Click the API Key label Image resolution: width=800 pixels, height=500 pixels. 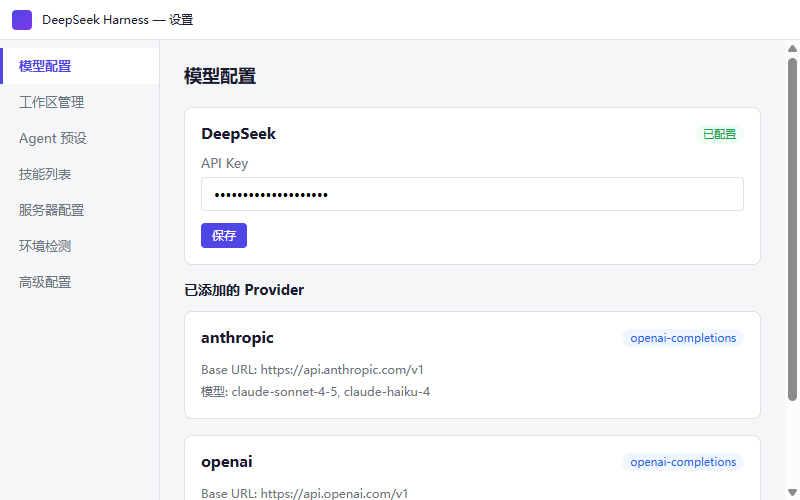[224, 163]
